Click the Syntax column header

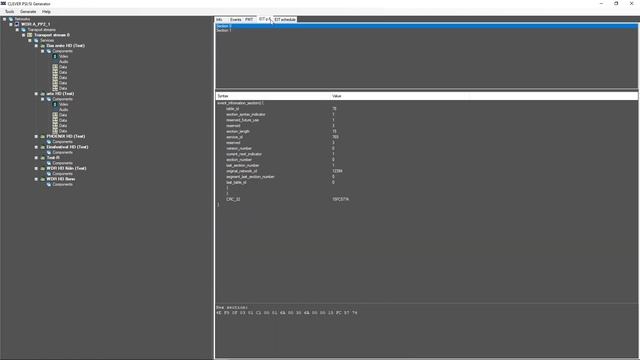point(273,96)
